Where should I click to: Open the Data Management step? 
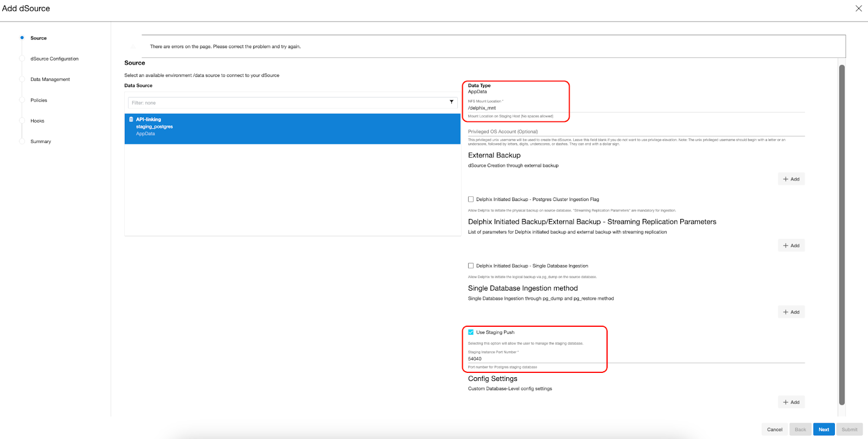point(50,80)
